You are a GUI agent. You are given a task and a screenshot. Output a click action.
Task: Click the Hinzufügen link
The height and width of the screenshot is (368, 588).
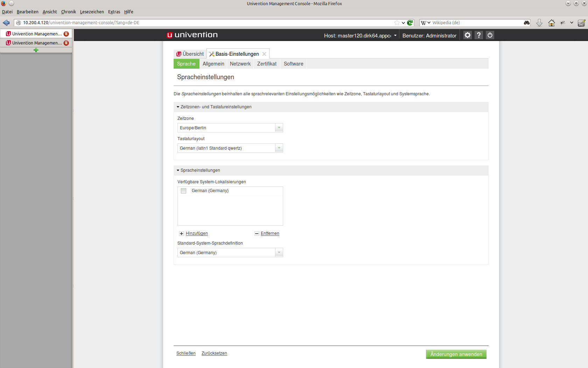(196, 233)
